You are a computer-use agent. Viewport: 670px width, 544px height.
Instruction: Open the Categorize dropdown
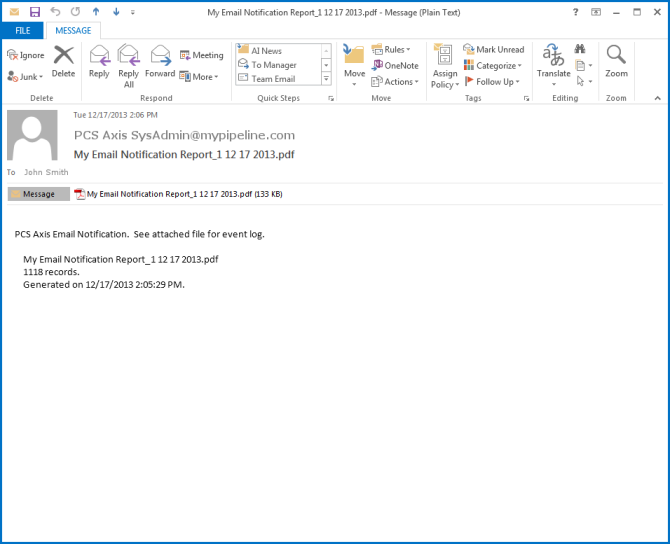tap(493, 65)
